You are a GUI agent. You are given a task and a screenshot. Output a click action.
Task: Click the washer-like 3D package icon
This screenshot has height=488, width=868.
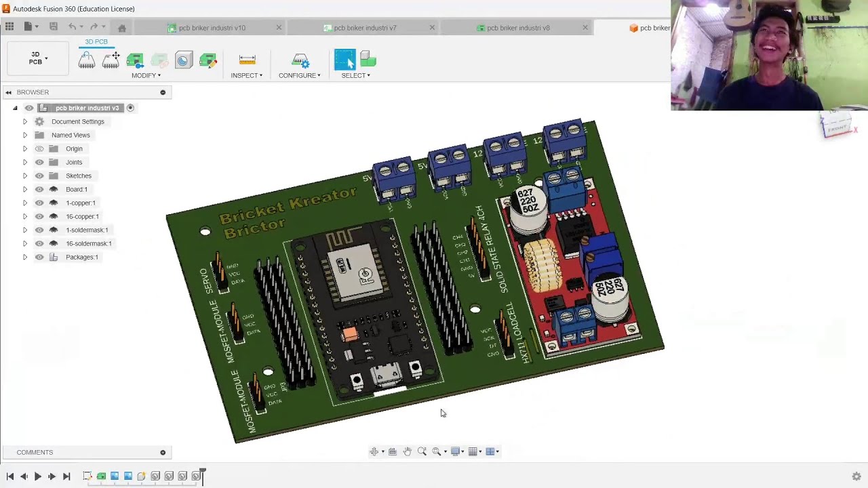[x=183, y=60]
